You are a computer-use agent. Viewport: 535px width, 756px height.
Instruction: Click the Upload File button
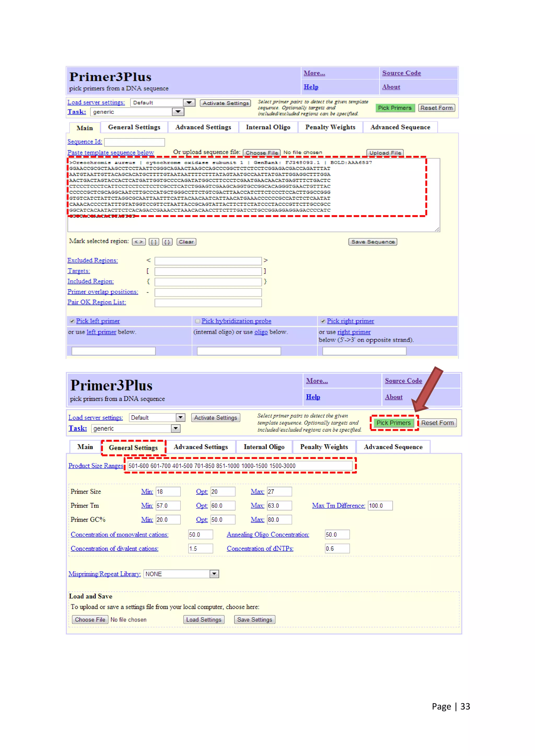(385, 153)
